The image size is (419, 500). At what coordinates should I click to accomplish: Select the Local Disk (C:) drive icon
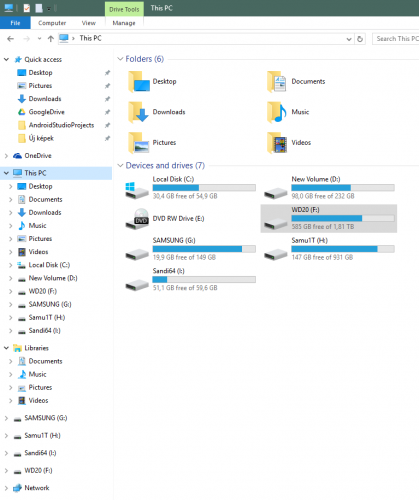coord(137,190)
